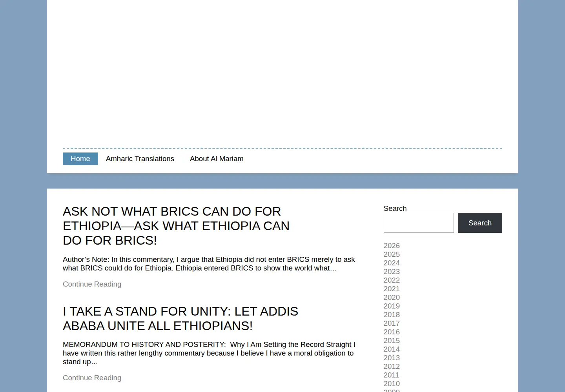The height and width of the screenshot is (392, 565).
Task: Open the 2016 archive
Action: 392,332
